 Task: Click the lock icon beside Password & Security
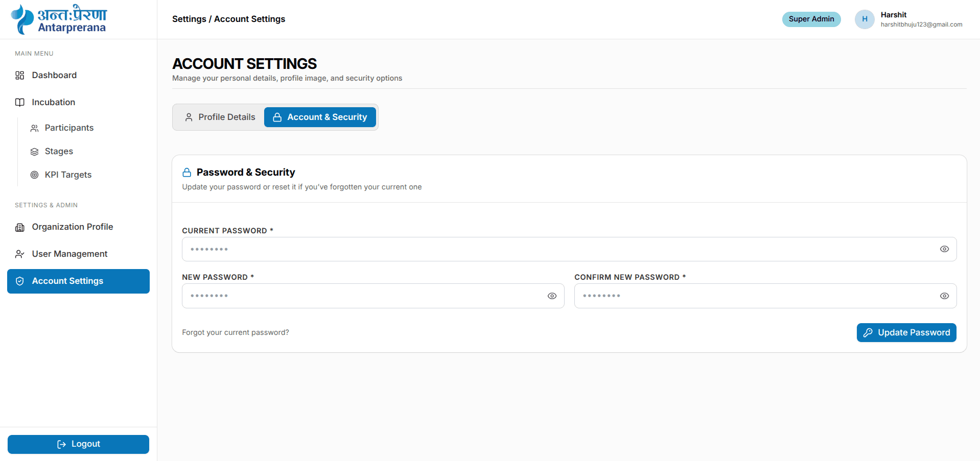coord(187,173)
